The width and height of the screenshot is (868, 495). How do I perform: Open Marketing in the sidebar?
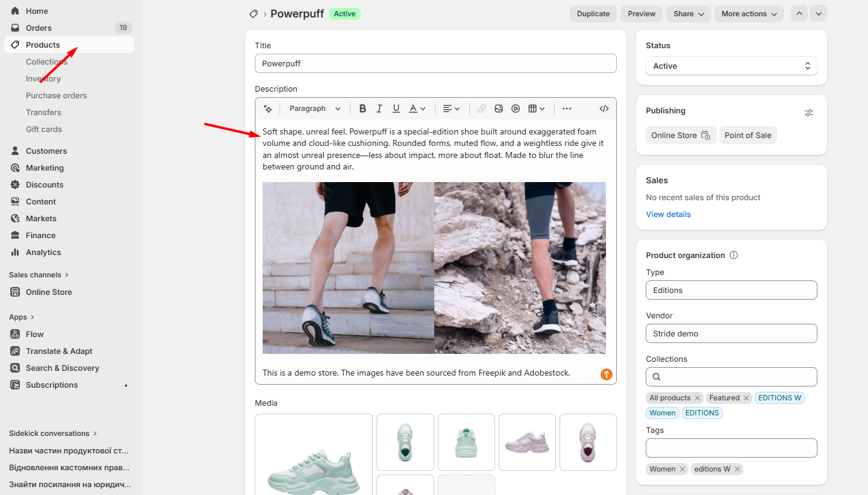click(69, 168)
